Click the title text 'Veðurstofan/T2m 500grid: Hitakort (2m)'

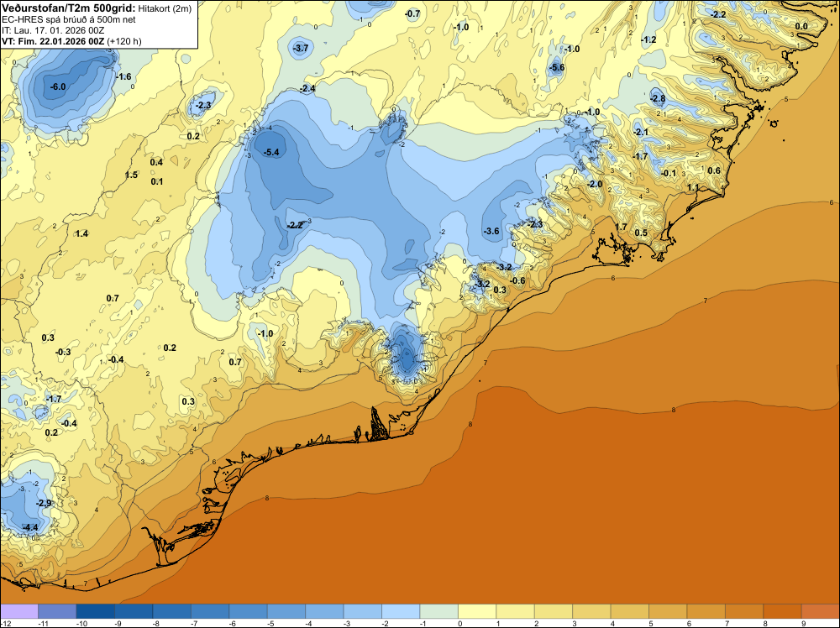(x=97, y=8)
